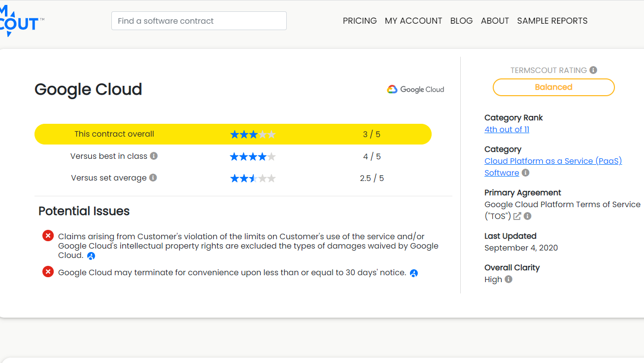
Task: Click the 3 / 5 score value
Action: (372, 134)
